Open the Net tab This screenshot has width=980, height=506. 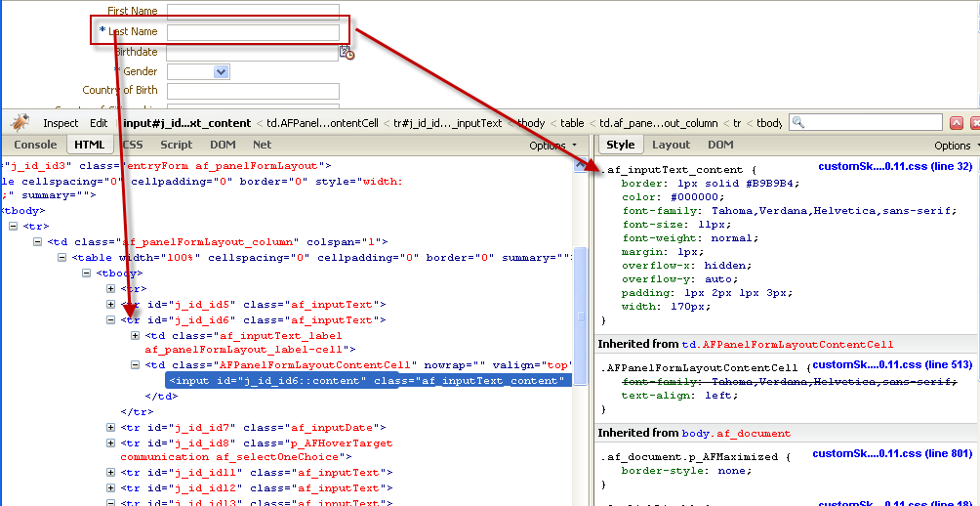(x=262, y=145)
